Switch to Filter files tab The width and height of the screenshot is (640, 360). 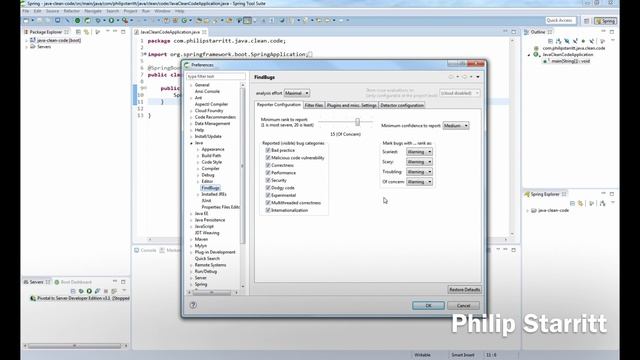tap(314, 105)
